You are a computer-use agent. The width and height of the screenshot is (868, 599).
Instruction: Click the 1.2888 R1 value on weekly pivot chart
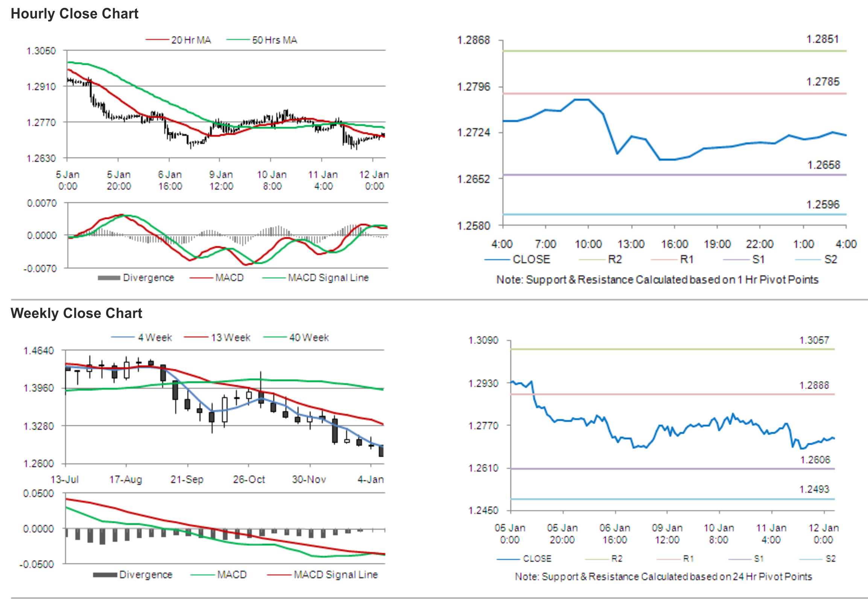[814, 385]
